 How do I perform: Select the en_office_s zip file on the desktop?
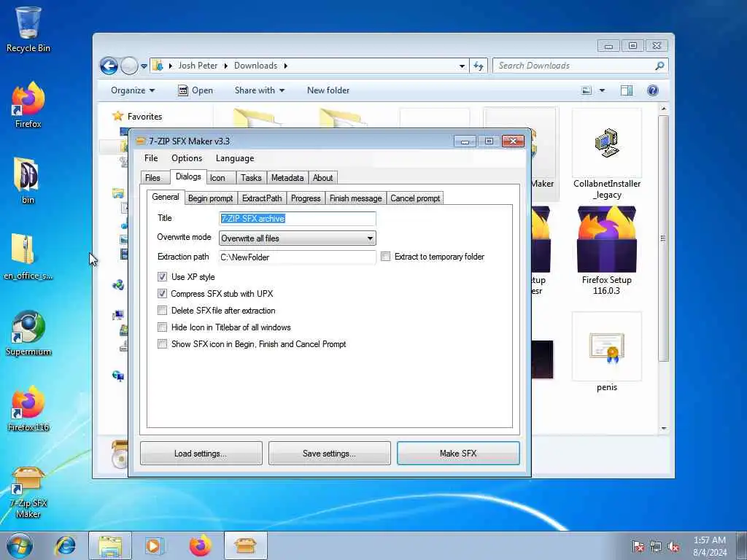point(28,257)
